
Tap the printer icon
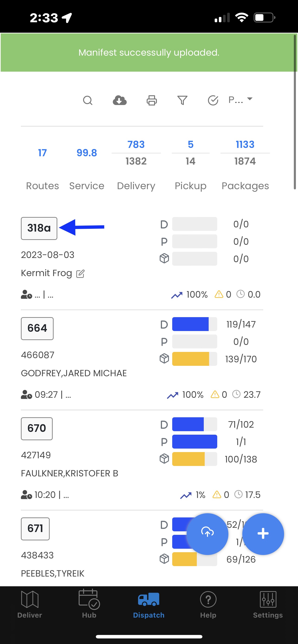click(152, 100)
